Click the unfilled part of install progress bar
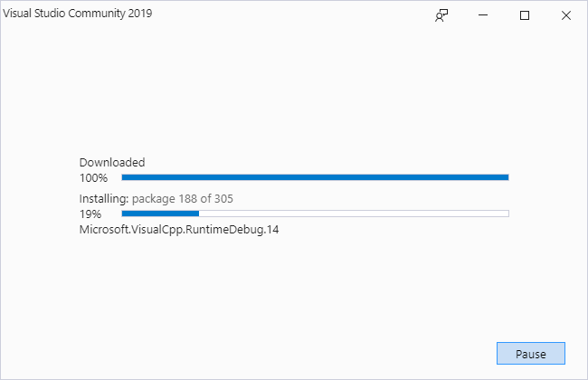 click(353, 214)
